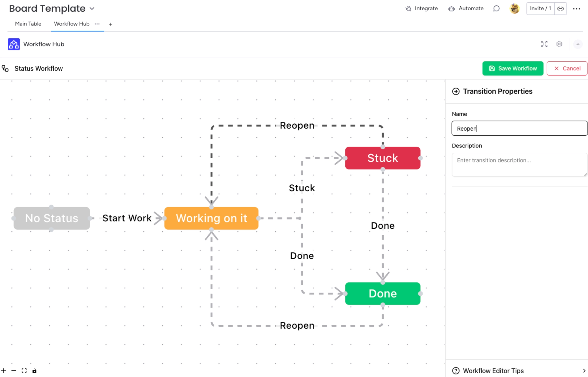Viewport: 588px width, 377px height.
Task: Toggle the canvas lock icon
Action: [34, 371]
